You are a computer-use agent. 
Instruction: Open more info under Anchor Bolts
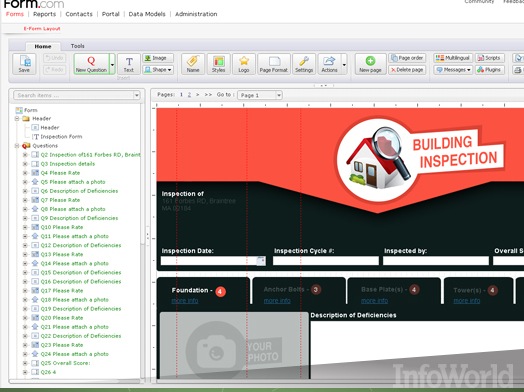click(x=277, y=301)
